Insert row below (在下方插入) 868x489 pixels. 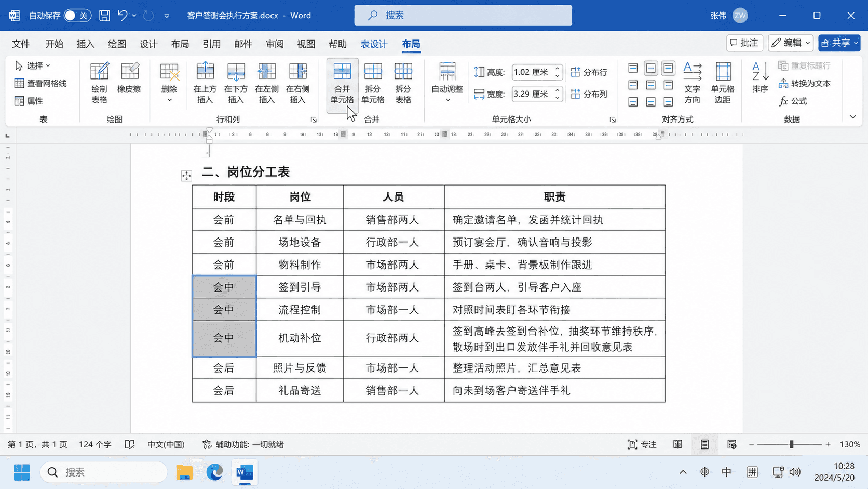click(x=236, y=83)
